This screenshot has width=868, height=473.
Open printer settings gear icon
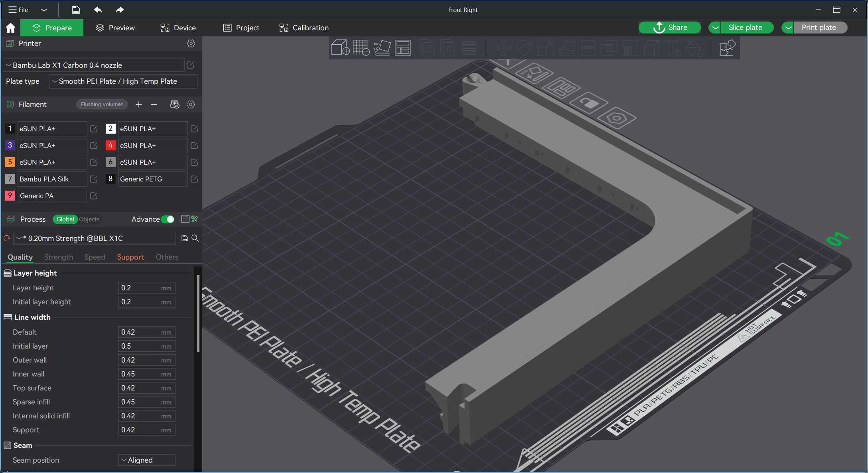point(191,43)
